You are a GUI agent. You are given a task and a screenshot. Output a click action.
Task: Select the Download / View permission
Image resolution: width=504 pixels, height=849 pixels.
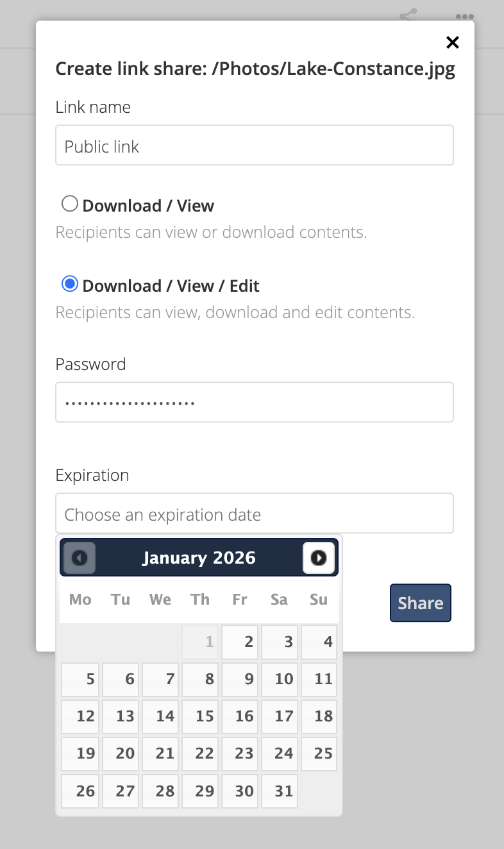(70, 203)
